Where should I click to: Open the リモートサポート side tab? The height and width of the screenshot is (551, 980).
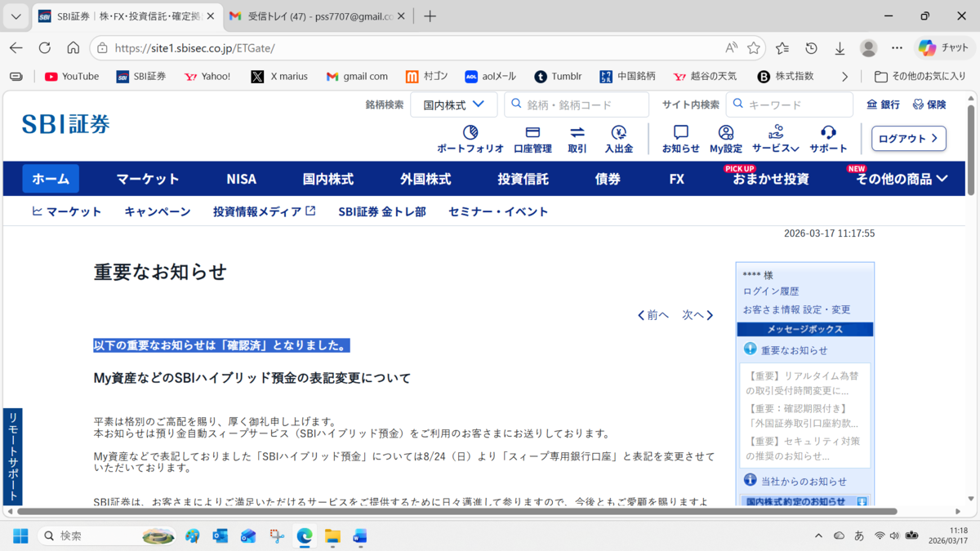coord(13,456)
